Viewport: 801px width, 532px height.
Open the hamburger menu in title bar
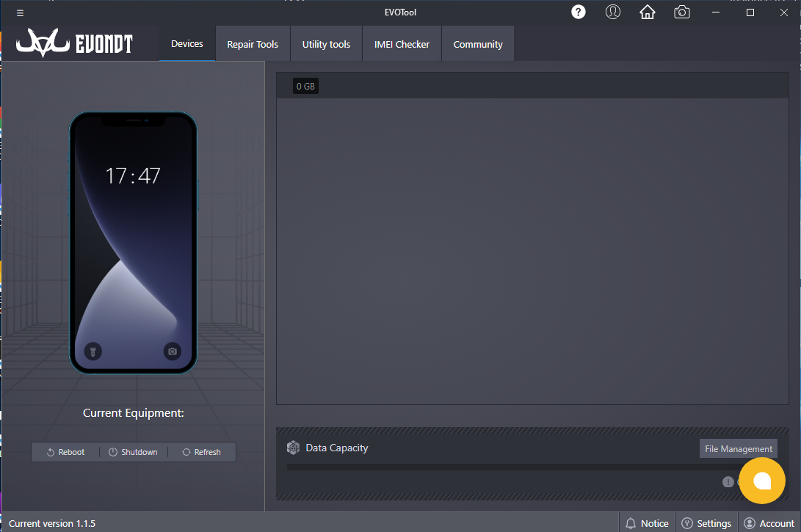pyautogui.click(x=20, y=12)
